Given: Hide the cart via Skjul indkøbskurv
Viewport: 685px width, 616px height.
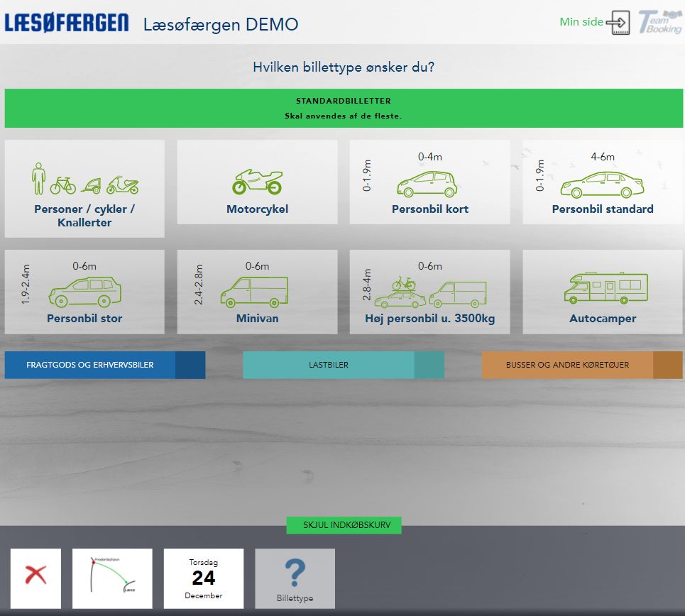Looking at the screenshot, I should tap(344, 525).
